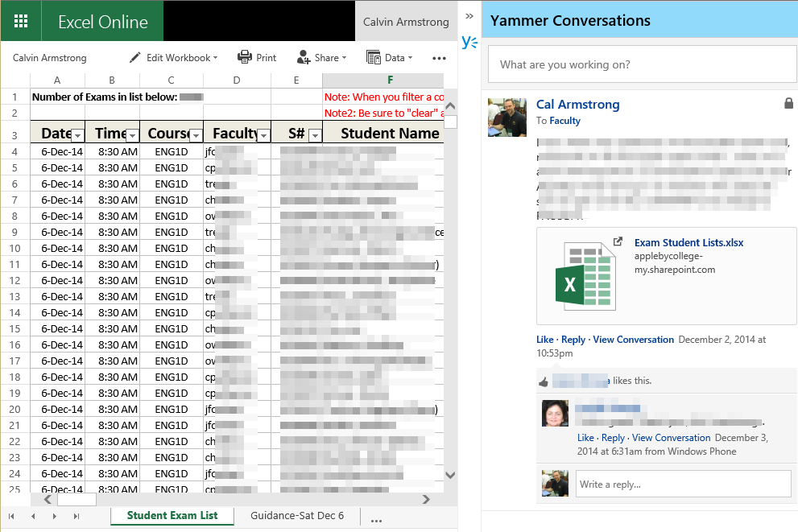Click the open-in-new-window icon on attachment
The image size is (798, 532).
tap(618, 241)
